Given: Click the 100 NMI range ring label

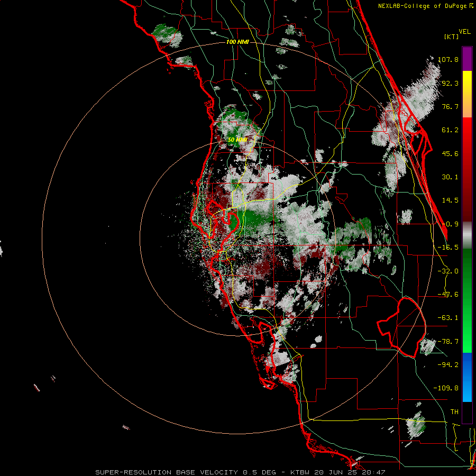Looking at the screenshot, I should (x=237, y=42).
